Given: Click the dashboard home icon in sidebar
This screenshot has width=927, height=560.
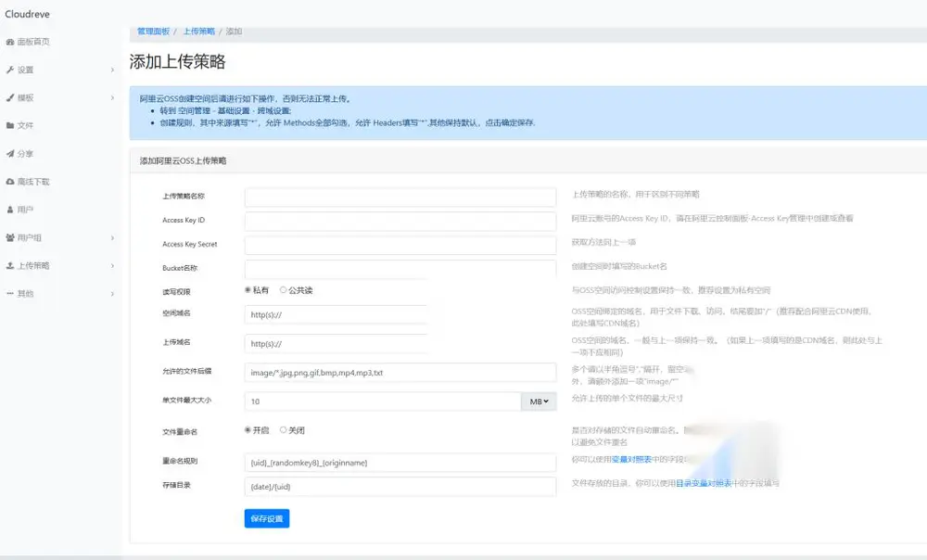Looking at the screenshot, I should pyautogui.click(x=10, y=42).
